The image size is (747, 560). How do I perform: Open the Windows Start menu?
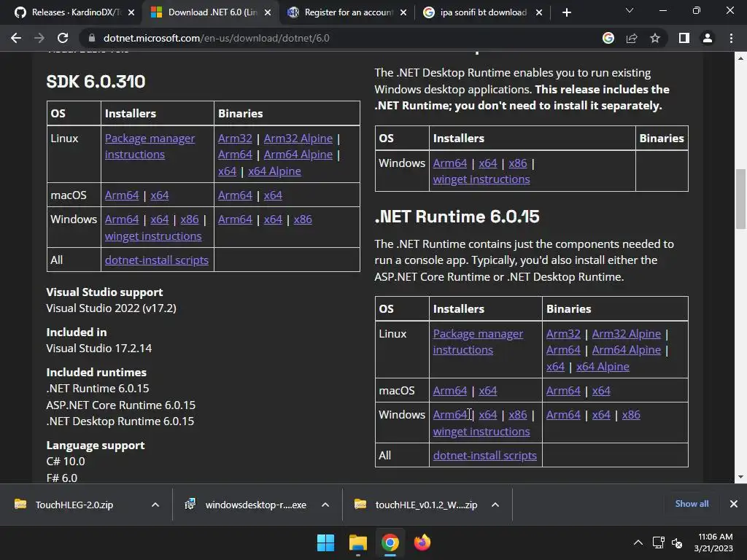point(326,542)
